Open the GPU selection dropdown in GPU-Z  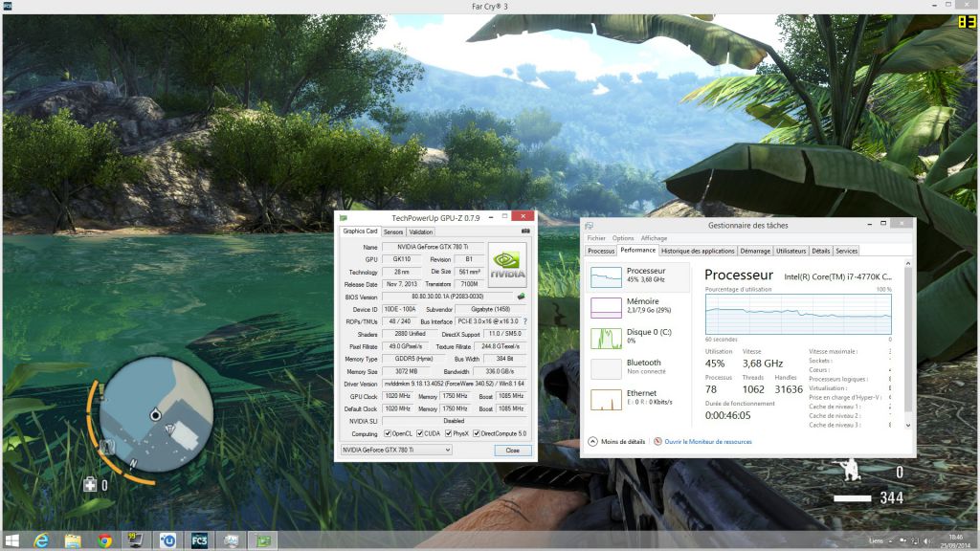tap(396, 450)
